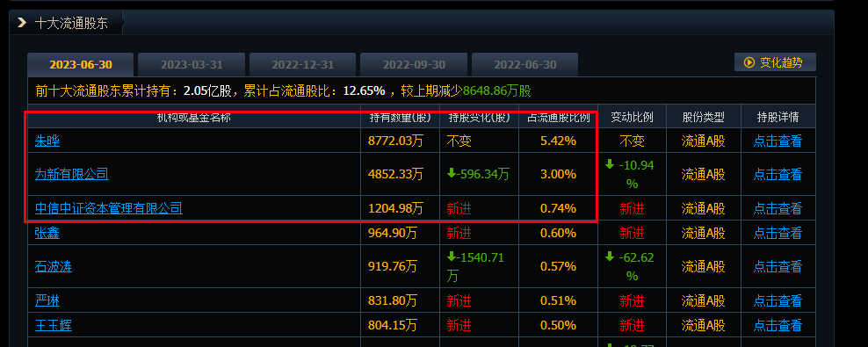Click the 占流通股比例 column header
The width and height of the screenshot is (868, 347).
coord(558,118)
